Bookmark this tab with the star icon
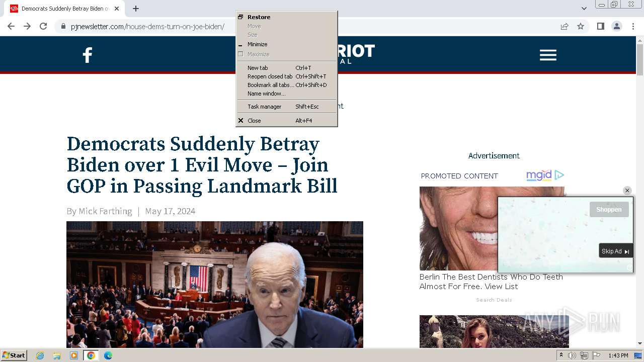Screen dimensions: 644x362 click(x=581, y=26)
